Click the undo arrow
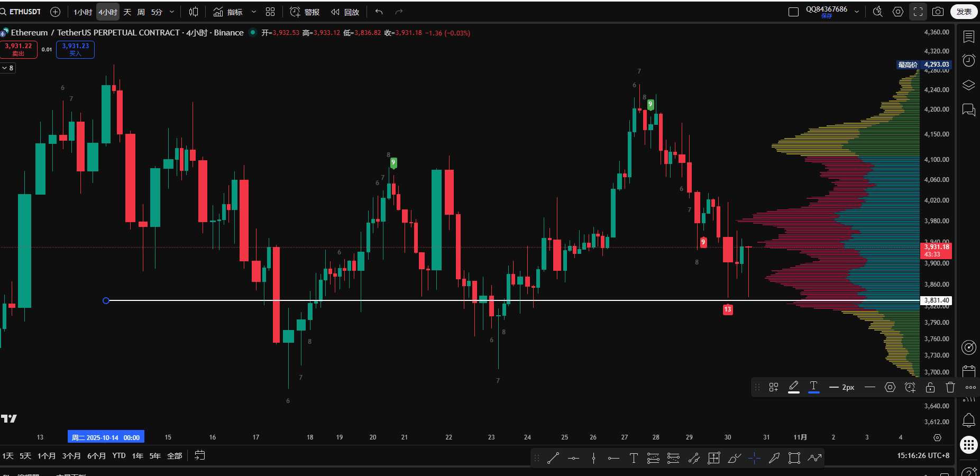Viewport: 980px width, 476px height. coord(379,12)
